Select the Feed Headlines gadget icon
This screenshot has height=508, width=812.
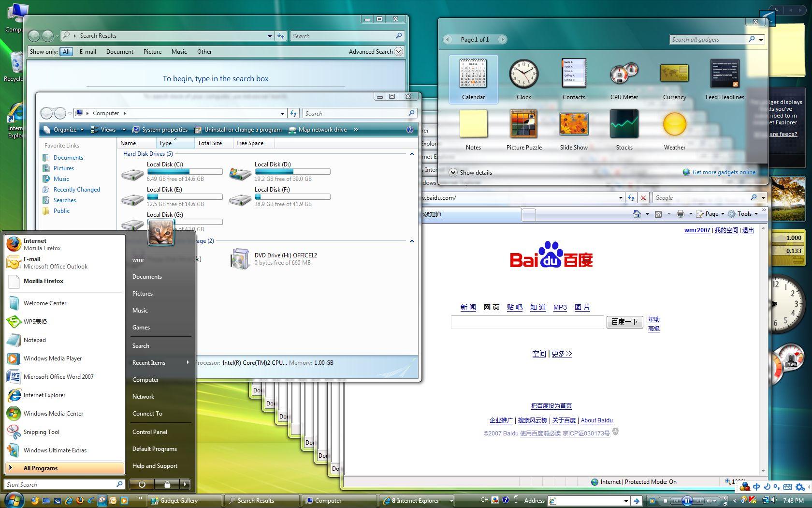(x=725, y=74)
